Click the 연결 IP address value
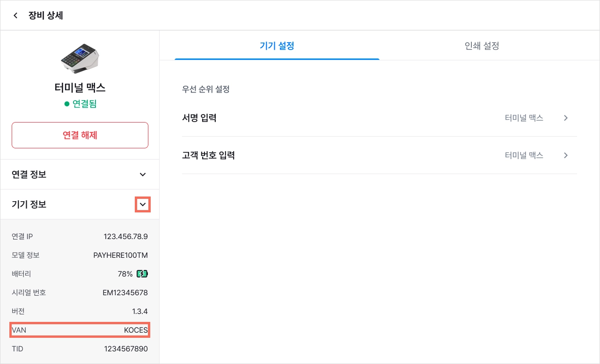This screenshot has height=364, width=600. coord(126,236)
